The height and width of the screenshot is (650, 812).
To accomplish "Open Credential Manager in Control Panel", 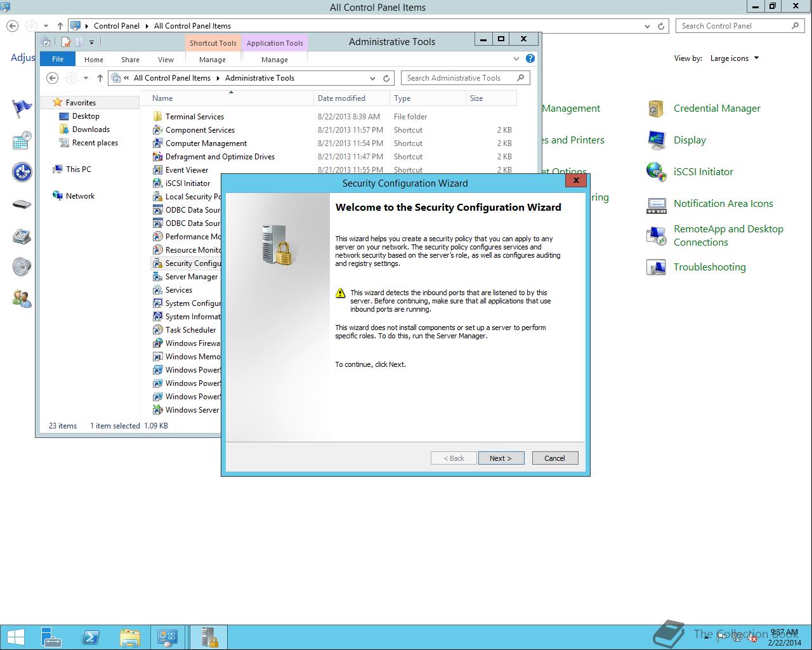I will [717, 109].
